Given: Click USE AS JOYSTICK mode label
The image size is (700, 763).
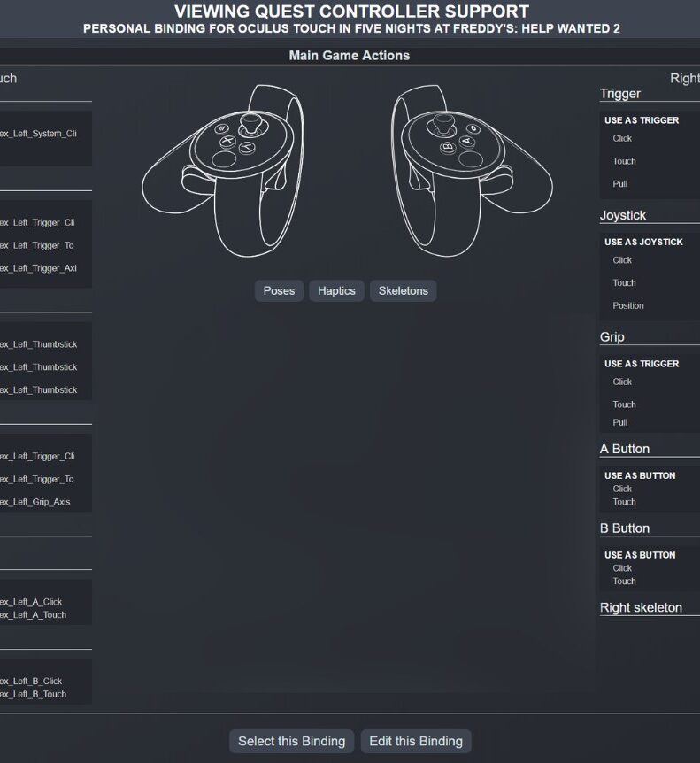Looking at the screenshot, I should [643, 242].
